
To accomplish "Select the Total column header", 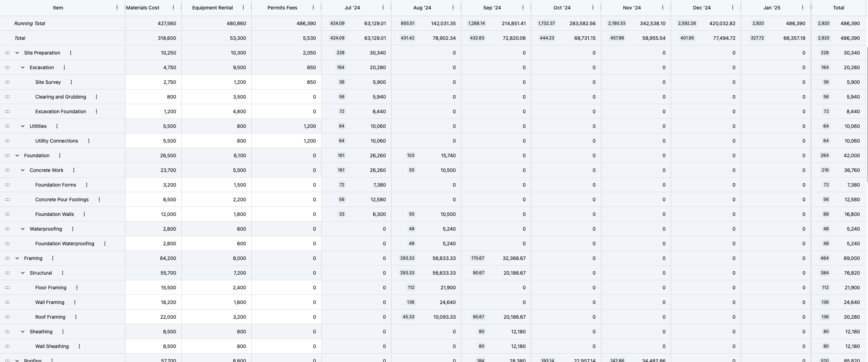I will 838,8.
